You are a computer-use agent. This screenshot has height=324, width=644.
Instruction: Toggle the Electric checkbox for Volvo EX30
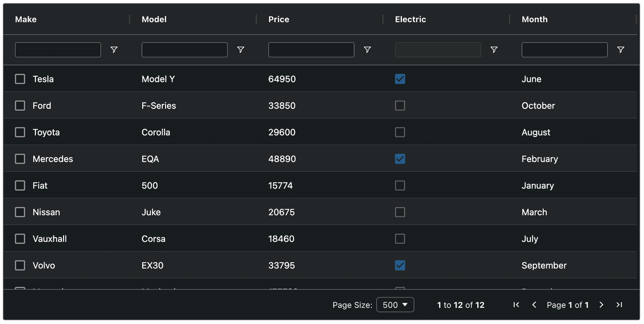(400, 265)
